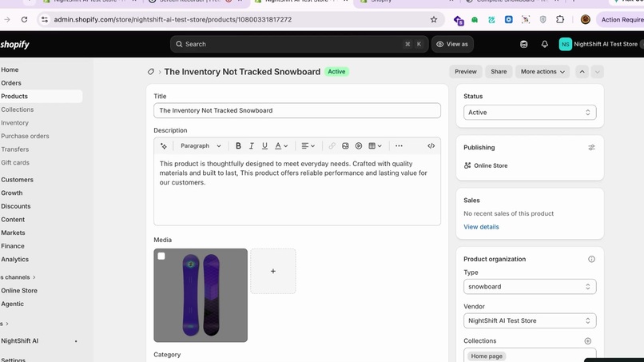Viewport: 644px width, 362px height.
Task: Open the Status Active dropdown
Action: tap(530, 113)
